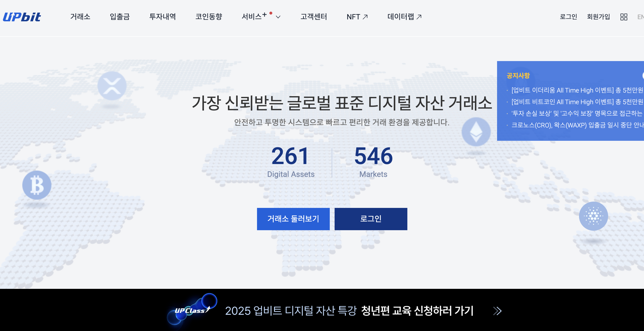Open the grid apps icon
644x331 pixels.
(x=624, y=17)
